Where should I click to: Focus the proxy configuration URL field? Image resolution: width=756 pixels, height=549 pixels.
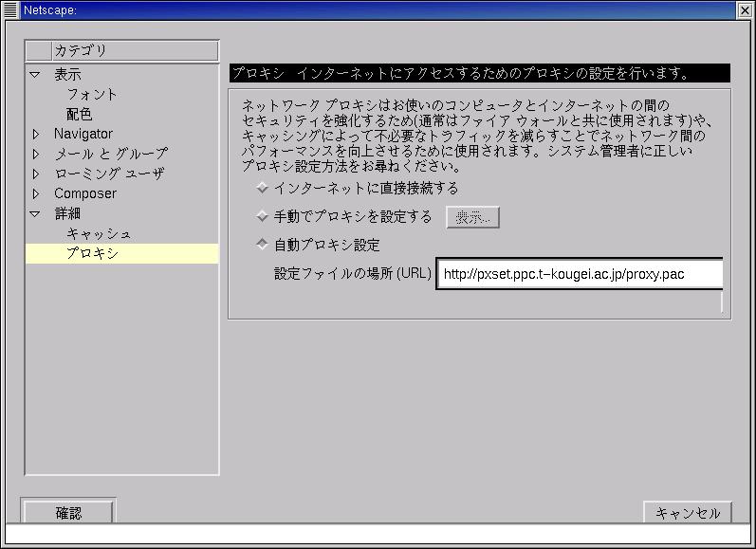[x=579, y=274]
